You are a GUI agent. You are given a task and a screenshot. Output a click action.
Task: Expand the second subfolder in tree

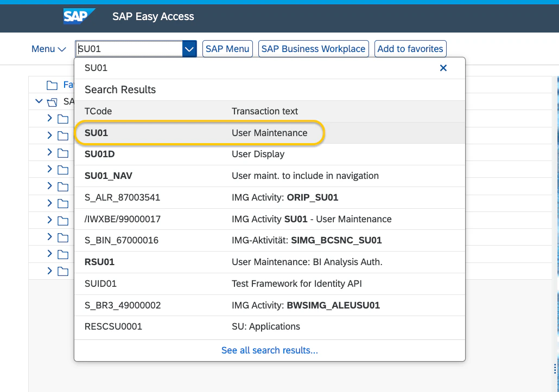49,136
